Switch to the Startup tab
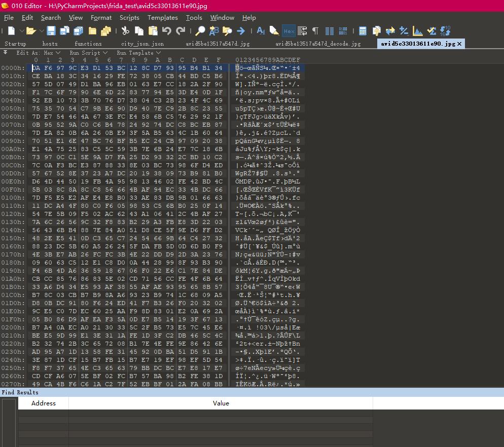The height and width of the screenshot is (447, 504). click(15, 44)
